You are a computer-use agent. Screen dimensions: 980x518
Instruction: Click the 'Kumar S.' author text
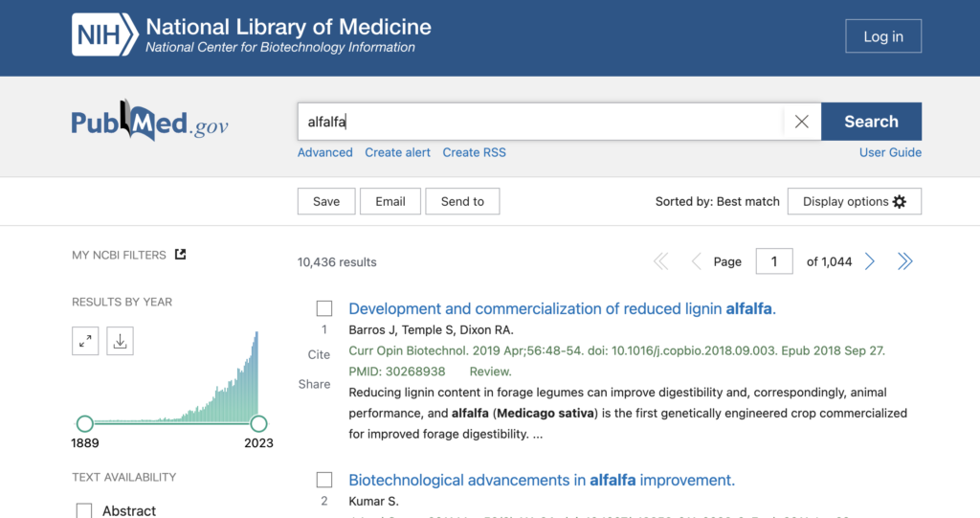(x=373, y=501)
